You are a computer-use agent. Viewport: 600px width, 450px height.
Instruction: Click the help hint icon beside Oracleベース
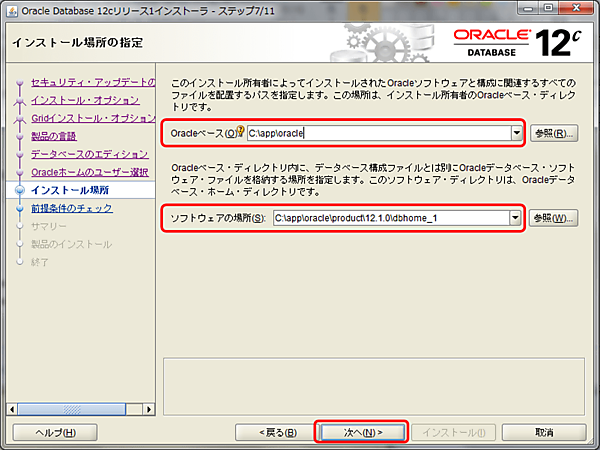pos(240,130)
